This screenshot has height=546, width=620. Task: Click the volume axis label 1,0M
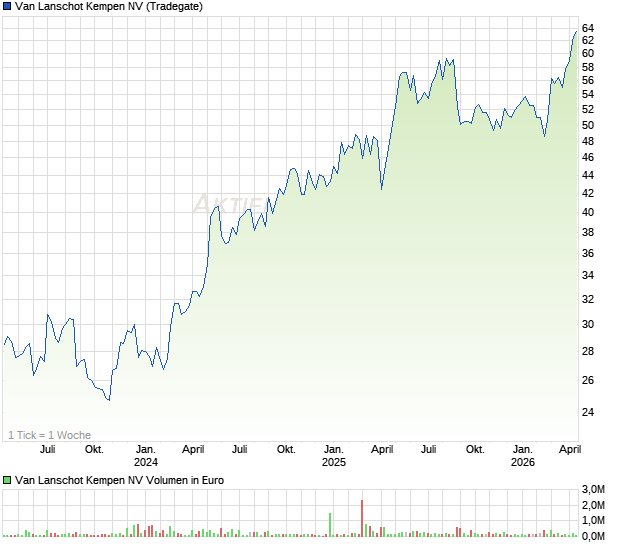click(x=594, y=520)
